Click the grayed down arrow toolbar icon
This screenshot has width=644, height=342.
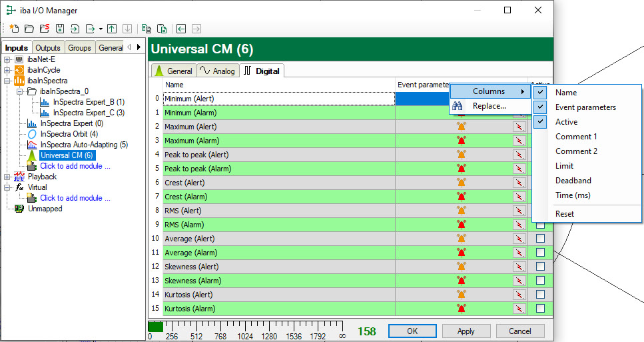[127, 29]
